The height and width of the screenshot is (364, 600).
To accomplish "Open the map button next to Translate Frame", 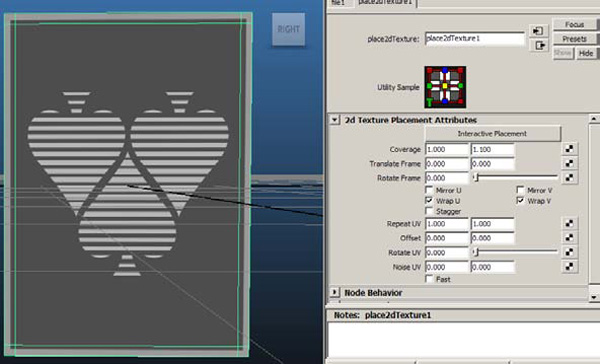I will [x=569, y=163].
